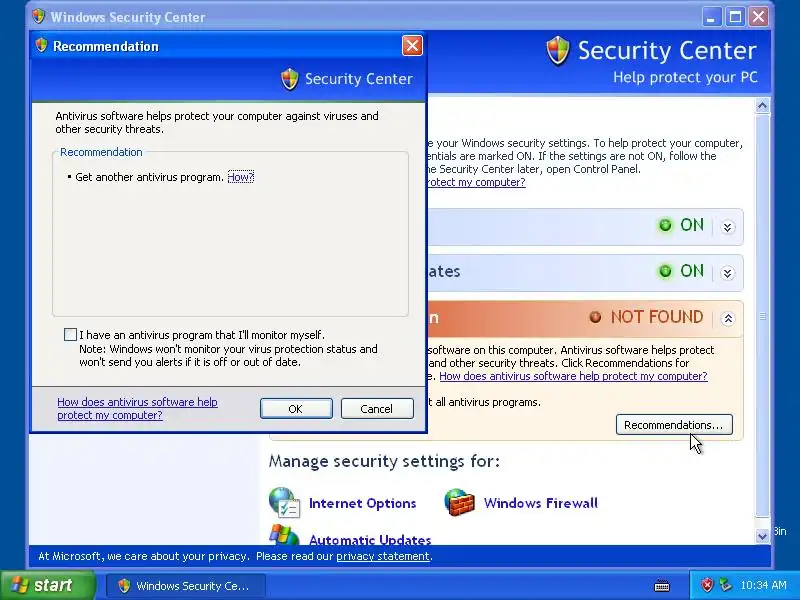Click the vertical scrollbar thumb
Viewport: 800px width, 600px height.
[762, 316]
